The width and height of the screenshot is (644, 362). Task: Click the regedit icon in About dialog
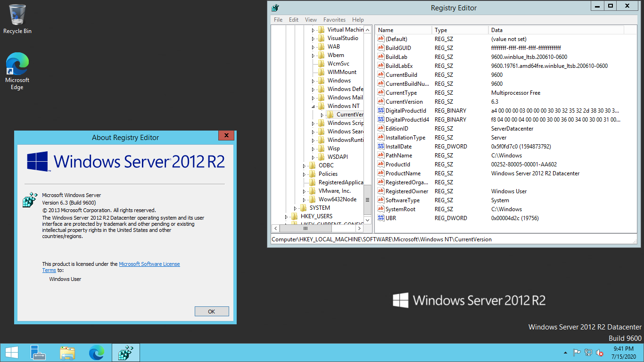(30, 199)
